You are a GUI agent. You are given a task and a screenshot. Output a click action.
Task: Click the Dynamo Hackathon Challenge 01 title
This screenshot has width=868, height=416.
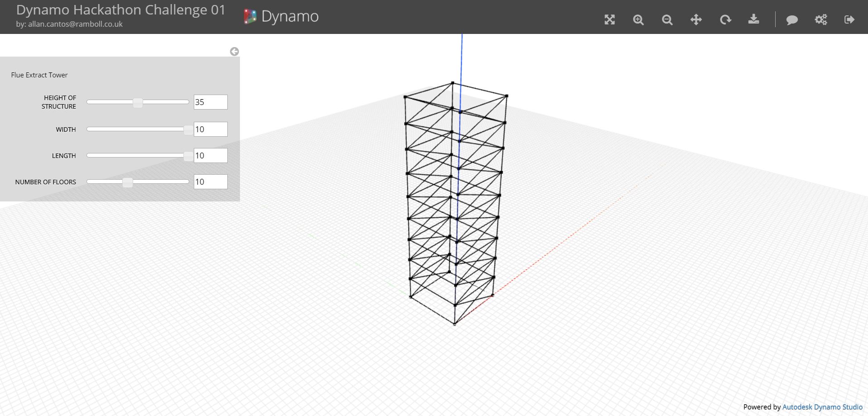click(121, 10)
